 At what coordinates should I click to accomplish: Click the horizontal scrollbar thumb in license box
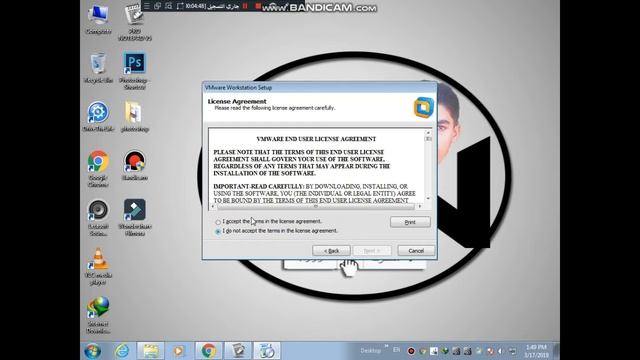pos(315,207)
